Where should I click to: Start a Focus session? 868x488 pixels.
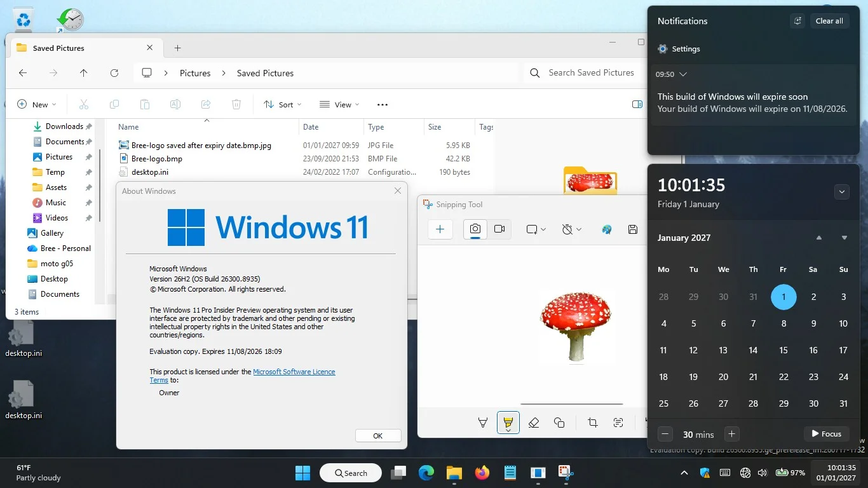(x=827, y=434)
